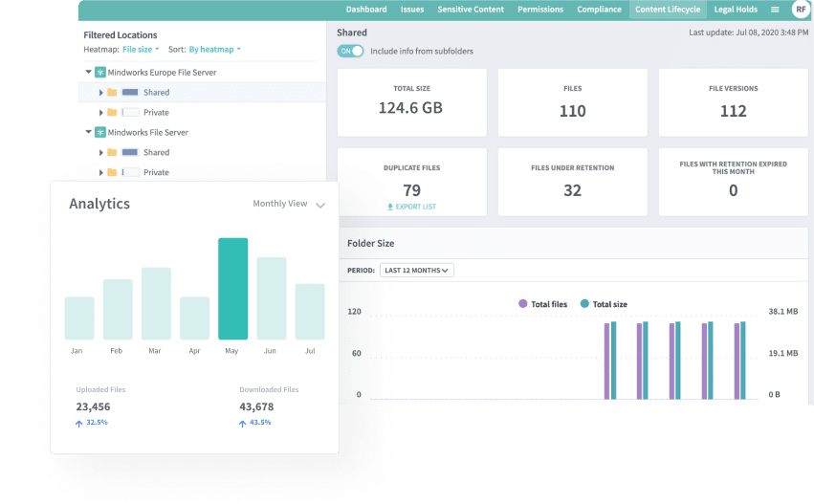Viewport: 814px width, 504px height.
Task: Toggle Total size legend series
Action: pos(604,304)
